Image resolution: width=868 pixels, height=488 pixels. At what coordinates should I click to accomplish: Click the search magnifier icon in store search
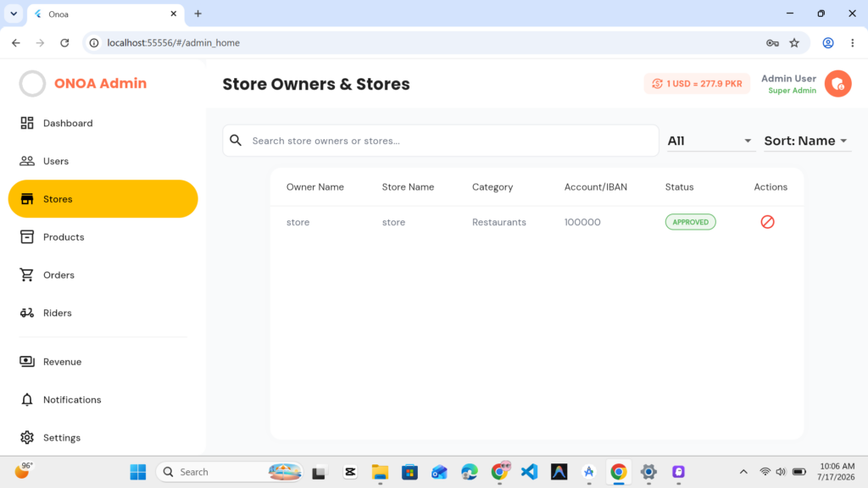[x=236, y=141]
